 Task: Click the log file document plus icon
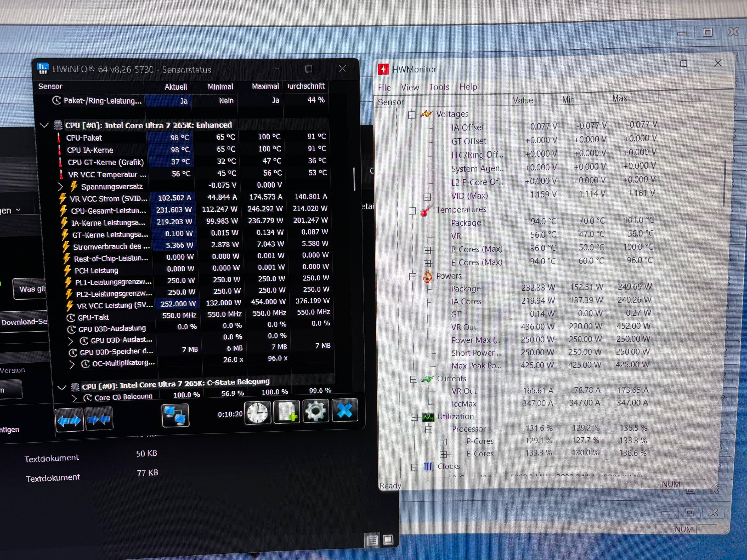point(287,412)
